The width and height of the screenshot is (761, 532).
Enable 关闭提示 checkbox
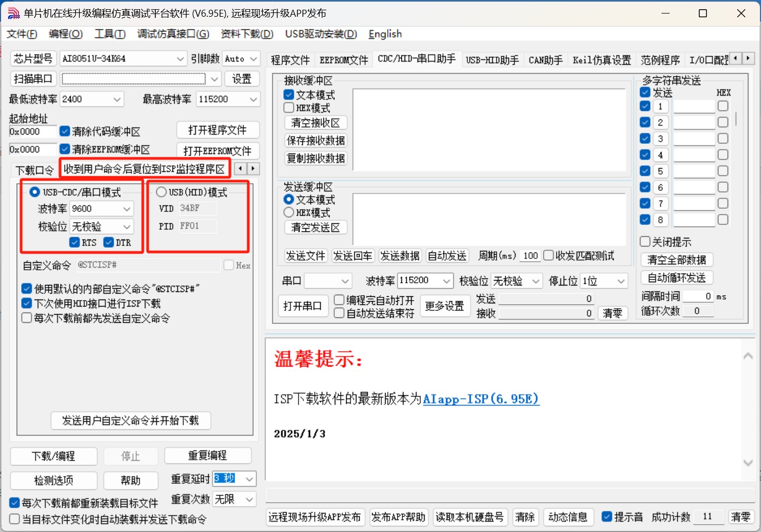(645, 242)
